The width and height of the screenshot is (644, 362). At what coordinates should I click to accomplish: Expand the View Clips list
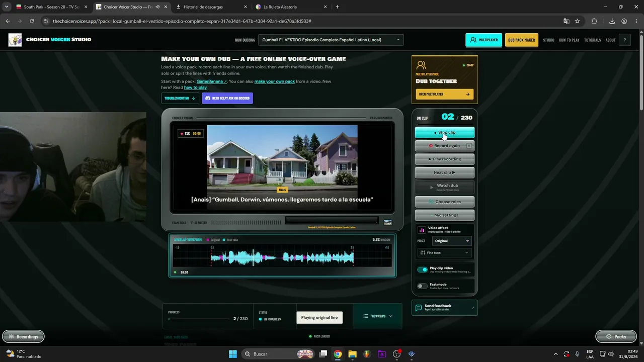(378, 316)
